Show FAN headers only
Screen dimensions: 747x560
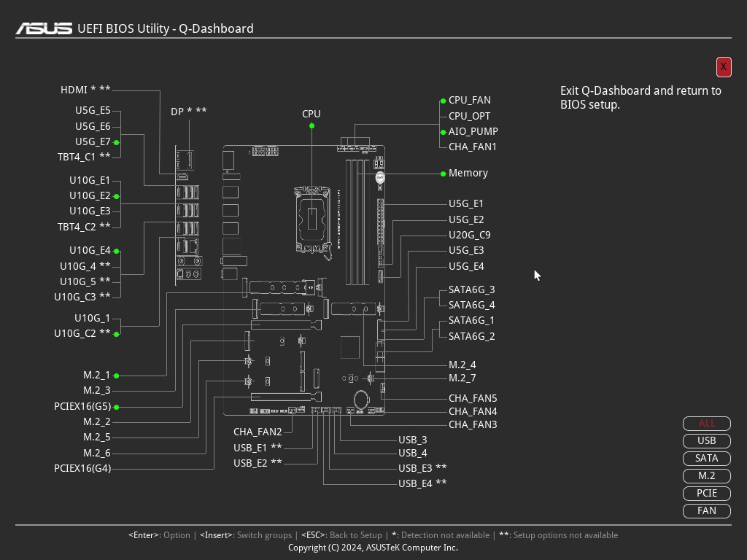pyautogui.click(x=706, y=511)
